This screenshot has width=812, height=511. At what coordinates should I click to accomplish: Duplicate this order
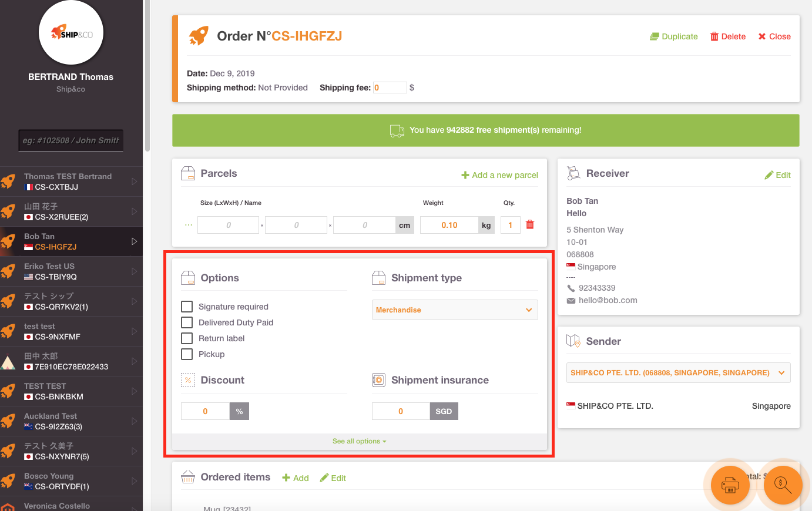tap(674, 36)
